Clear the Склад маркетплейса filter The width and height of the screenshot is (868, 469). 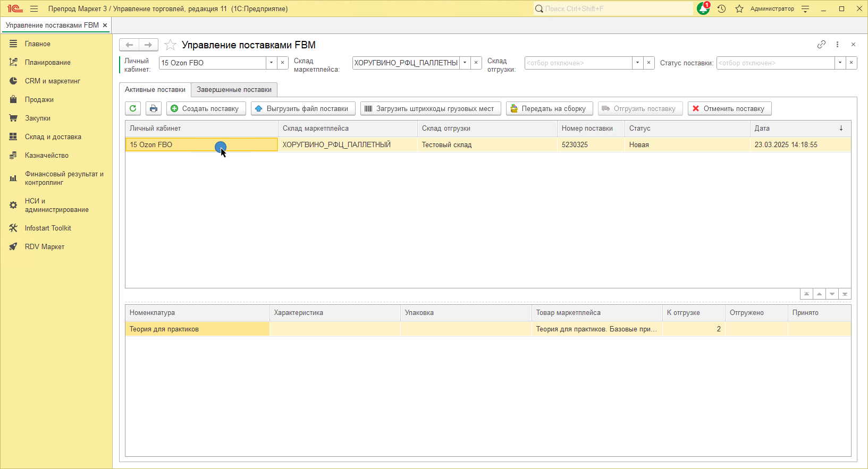point(476,63)
